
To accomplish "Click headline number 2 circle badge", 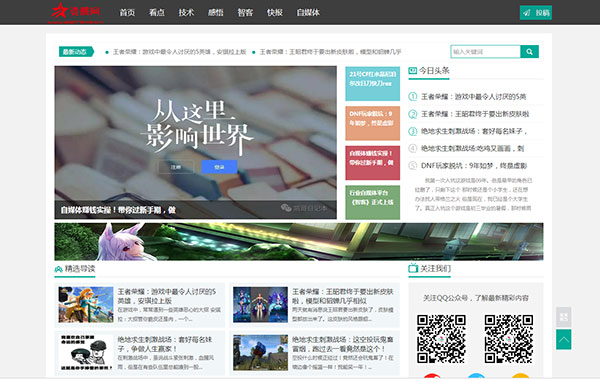I will pyautogui.click(x=412, y=114).
